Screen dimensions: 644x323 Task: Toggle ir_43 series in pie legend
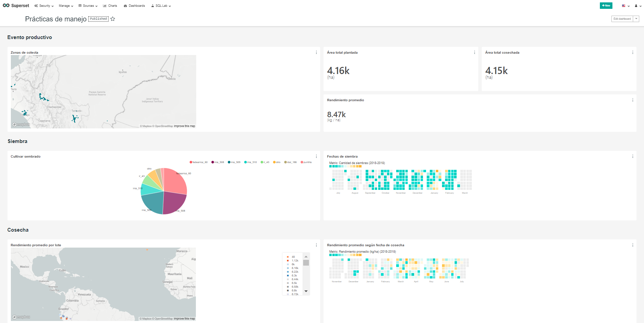point(265,162)
